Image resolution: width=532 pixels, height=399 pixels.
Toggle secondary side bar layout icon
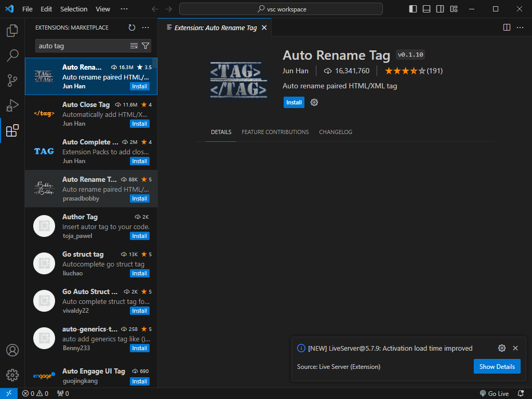click(440, 9)
